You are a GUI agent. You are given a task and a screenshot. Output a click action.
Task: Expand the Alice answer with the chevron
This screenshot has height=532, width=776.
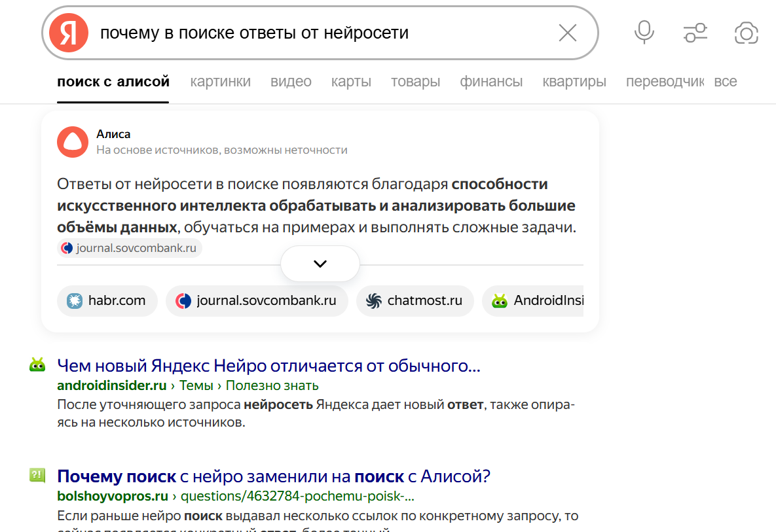(x=320, y=263)
